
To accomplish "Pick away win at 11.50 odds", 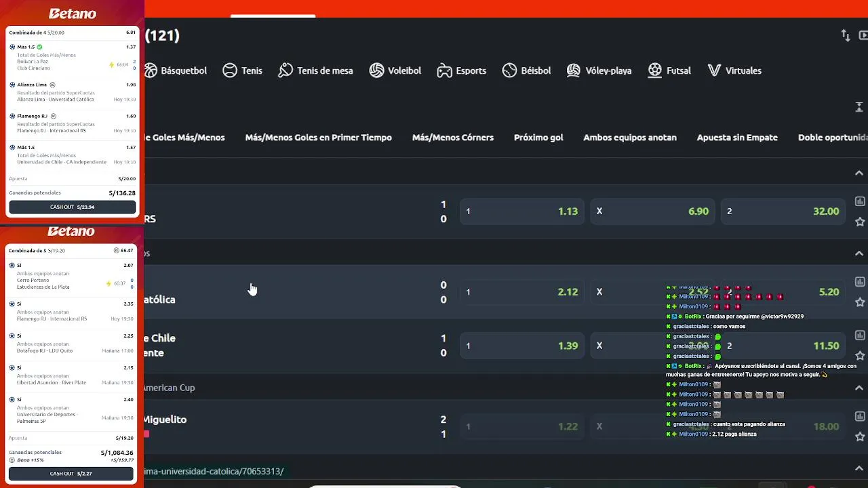I will tap(783, 346).
